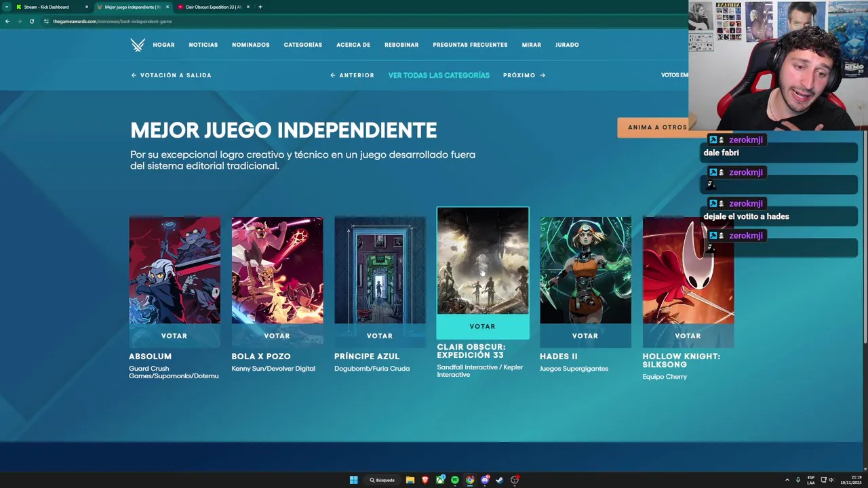Open Discord from the taskbar
Screen dimensions: 868x488
(x=485, y=480)
